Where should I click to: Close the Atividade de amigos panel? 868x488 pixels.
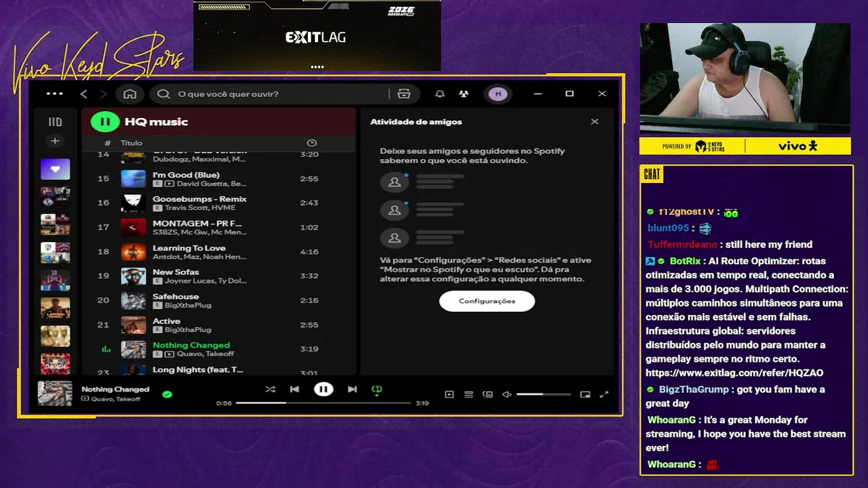click(595, 122)
